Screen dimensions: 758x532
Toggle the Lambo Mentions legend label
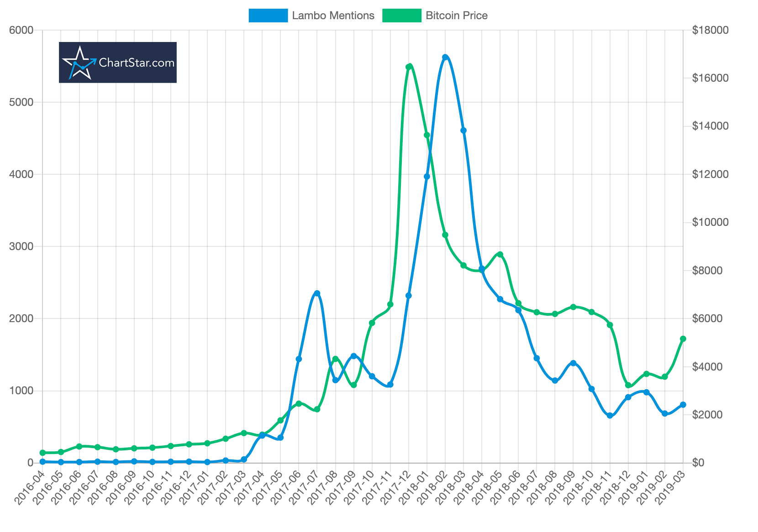333,16
